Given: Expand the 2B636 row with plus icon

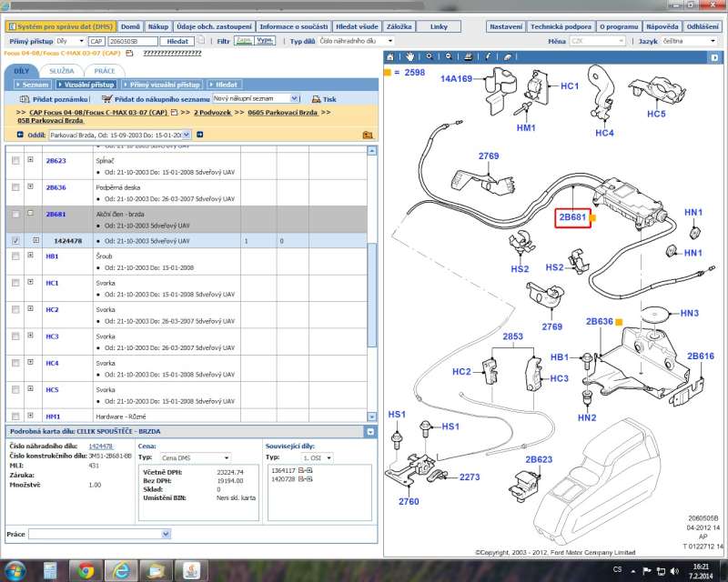Looking at the screenshot, I should [x=30, y=187].
